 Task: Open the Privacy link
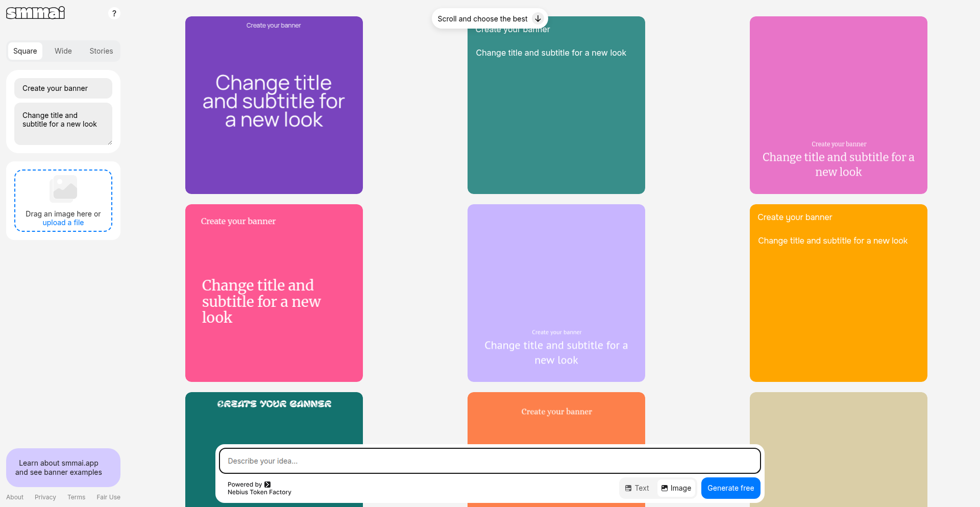[45, 497]
